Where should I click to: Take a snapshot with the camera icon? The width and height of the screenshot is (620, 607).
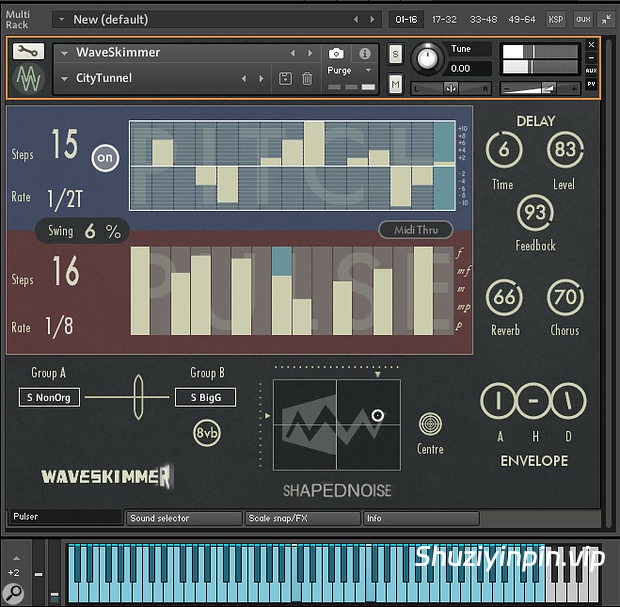point(336,53)
